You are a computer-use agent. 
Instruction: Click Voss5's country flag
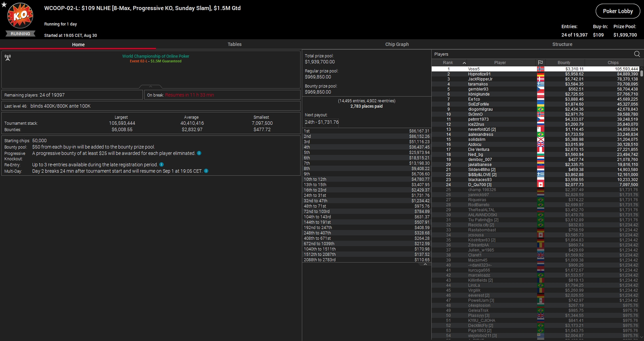pyautogui.click(x=540, y=69)
